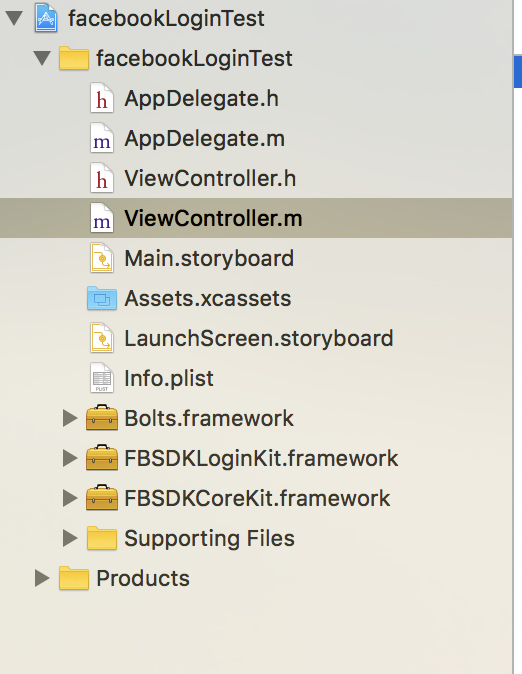
Task: Expand the Bolts.framework disclosure triangle
Action: coord(69,418)
